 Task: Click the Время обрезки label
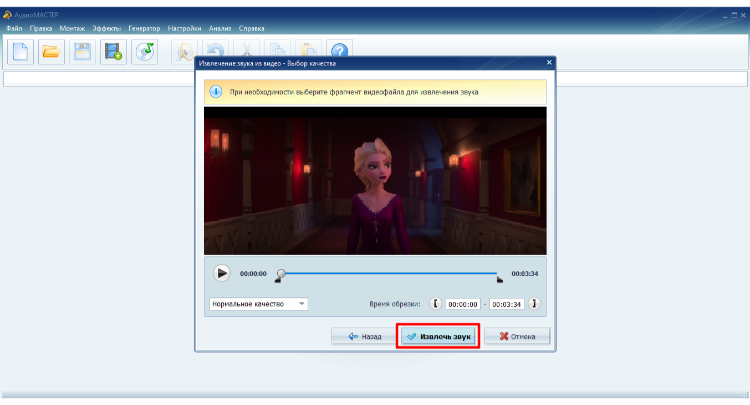pyautogui.click(x=395, y=304)
